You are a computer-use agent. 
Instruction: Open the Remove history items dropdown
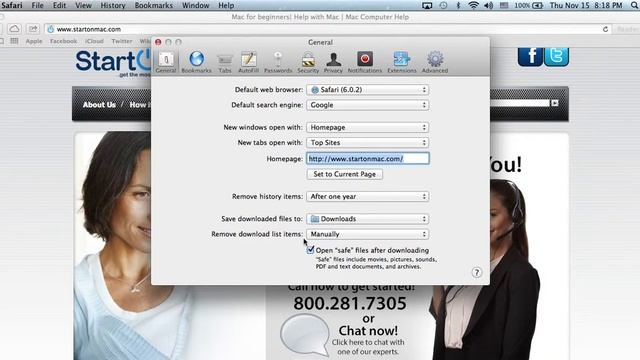[x=367, y=196]
